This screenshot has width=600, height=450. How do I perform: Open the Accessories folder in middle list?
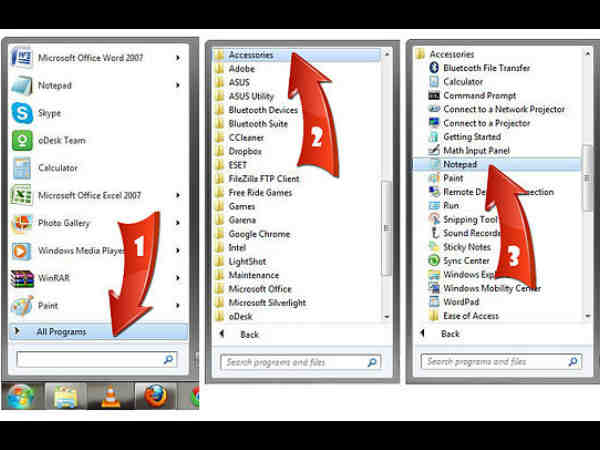tap(297, 55)
